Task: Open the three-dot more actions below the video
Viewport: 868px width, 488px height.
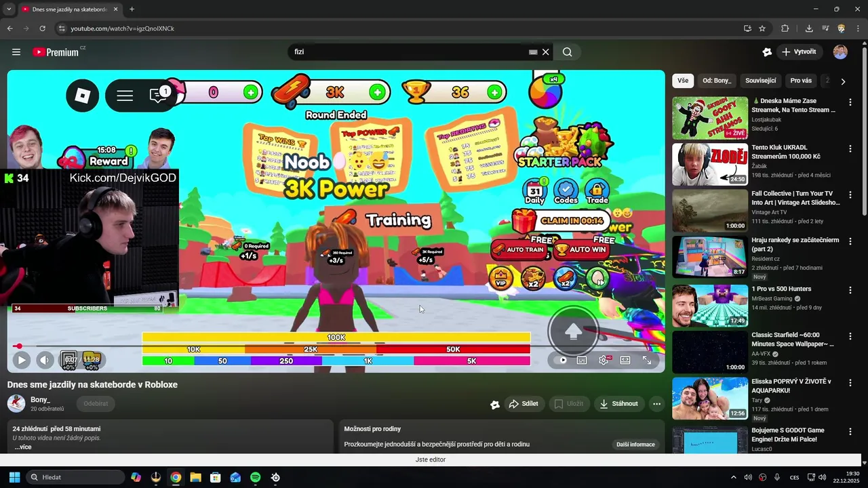Action: (656, 404)
